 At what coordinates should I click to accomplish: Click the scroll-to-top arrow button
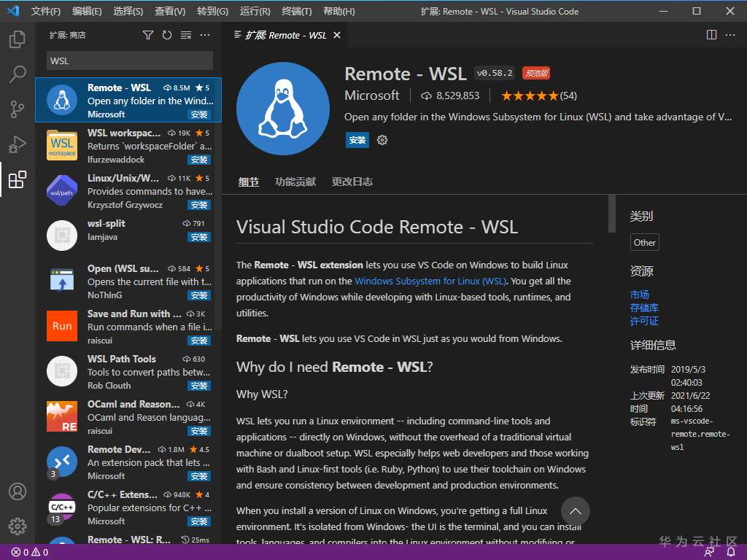(575, 511)
